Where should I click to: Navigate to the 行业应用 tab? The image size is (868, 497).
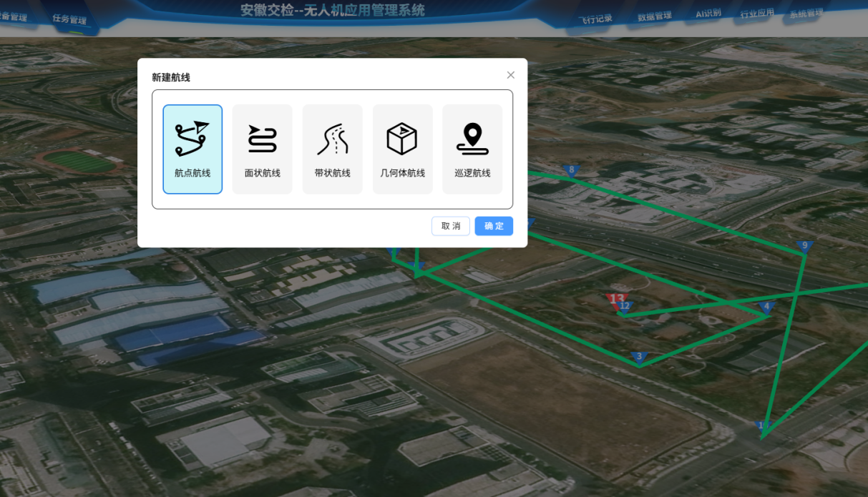(757, 14)
